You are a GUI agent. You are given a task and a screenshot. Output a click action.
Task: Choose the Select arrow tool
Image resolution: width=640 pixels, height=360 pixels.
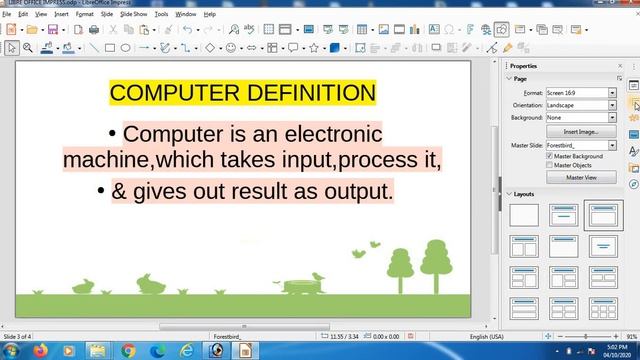click(11, 48)
